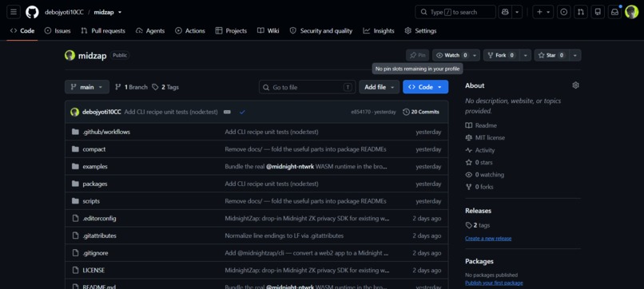The width and height of the screenshot is (644, 289).
Task: Click the midzap repository avatar
Action: tap(70, 55)
